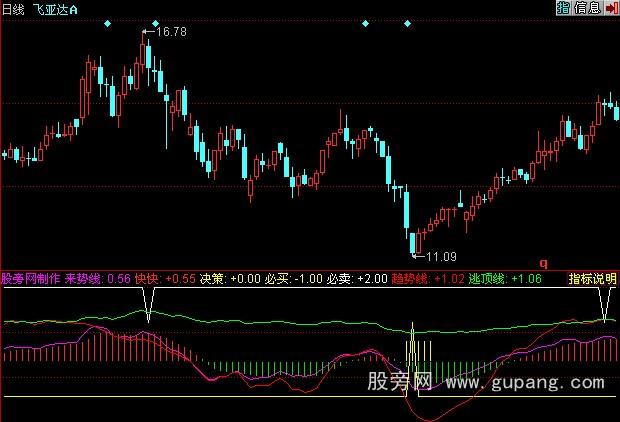Click the 日线 period label
Screen dimensions: 620x422
[14, 8]
